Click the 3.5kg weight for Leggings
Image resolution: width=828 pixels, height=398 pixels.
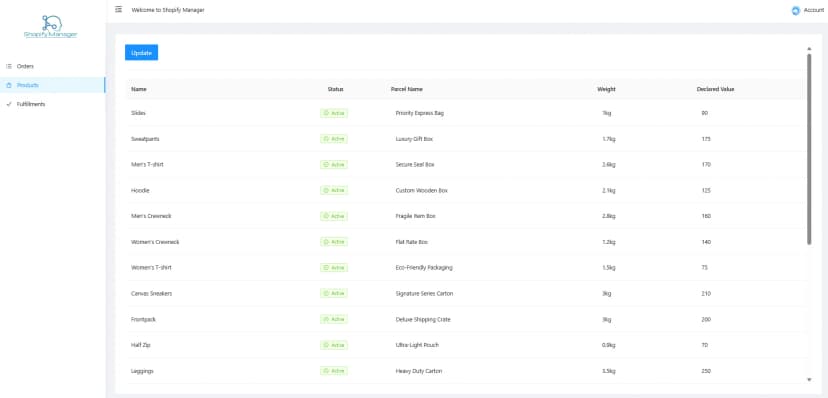pyautogui.click(x=608, y=371)
